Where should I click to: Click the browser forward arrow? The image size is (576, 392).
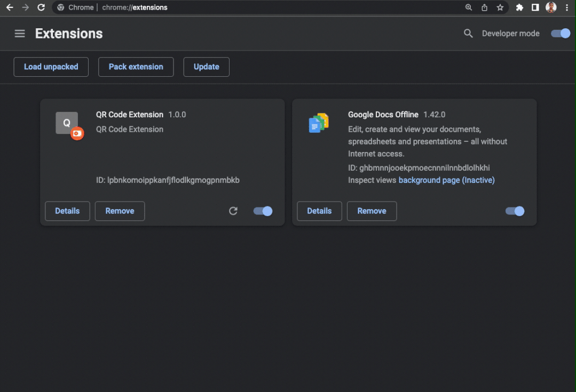25,7
